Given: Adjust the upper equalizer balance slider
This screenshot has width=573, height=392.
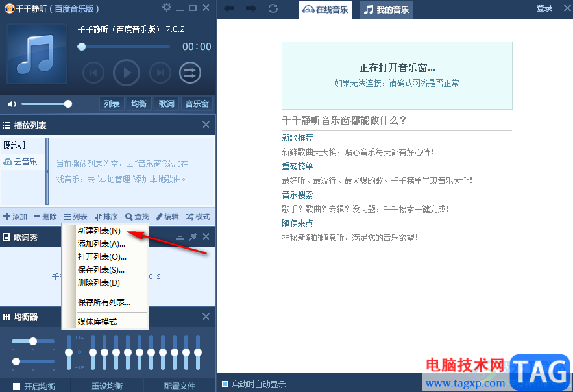Looking at the screenshot, I should 33,341.
